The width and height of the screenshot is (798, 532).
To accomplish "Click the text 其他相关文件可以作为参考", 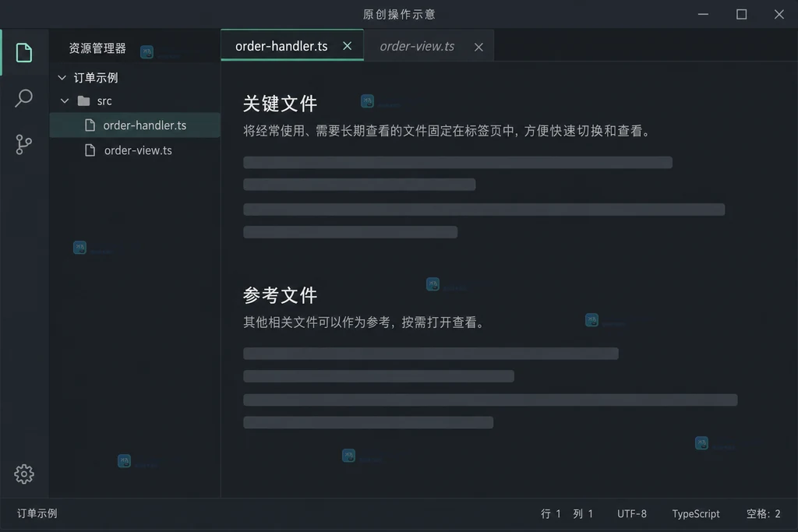I will coord(317,322).
